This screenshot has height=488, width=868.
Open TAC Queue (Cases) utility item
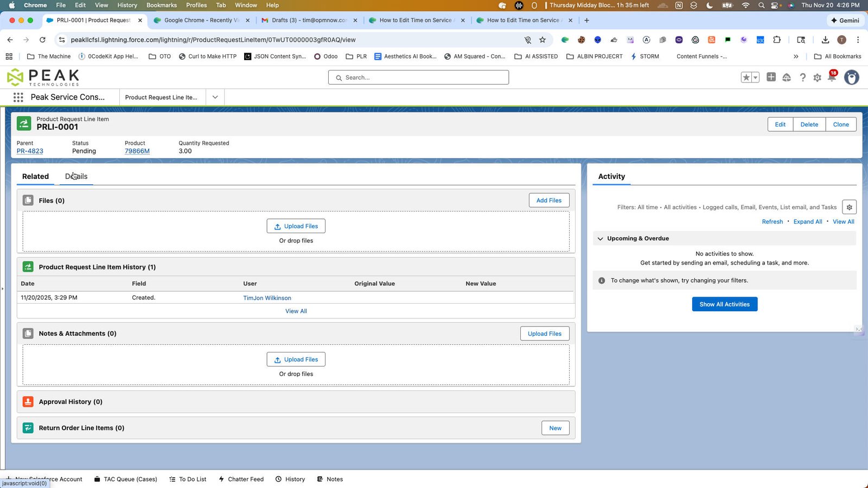pos(125,479)
